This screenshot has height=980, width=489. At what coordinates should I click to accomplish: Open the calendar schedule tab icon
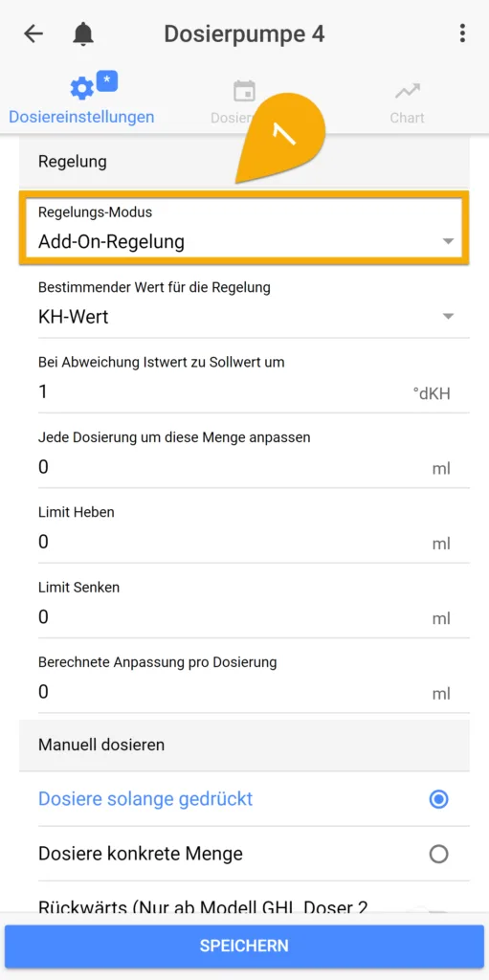tap(244, 91)
